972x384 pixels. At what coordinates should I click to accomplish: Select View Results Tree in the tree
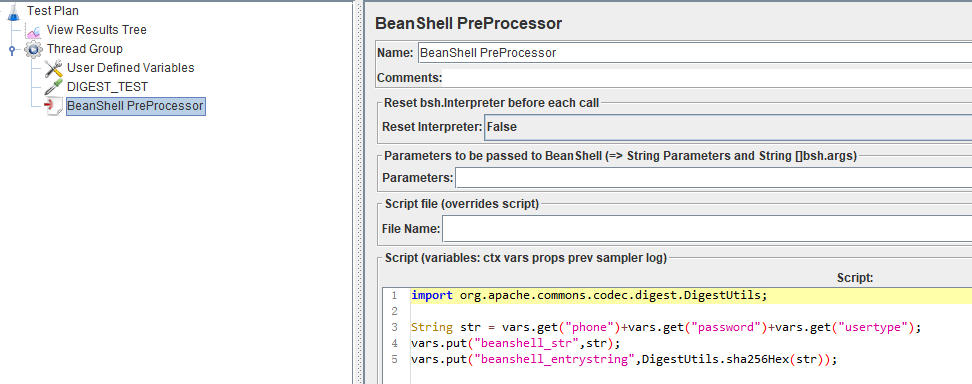click(97, 30)
